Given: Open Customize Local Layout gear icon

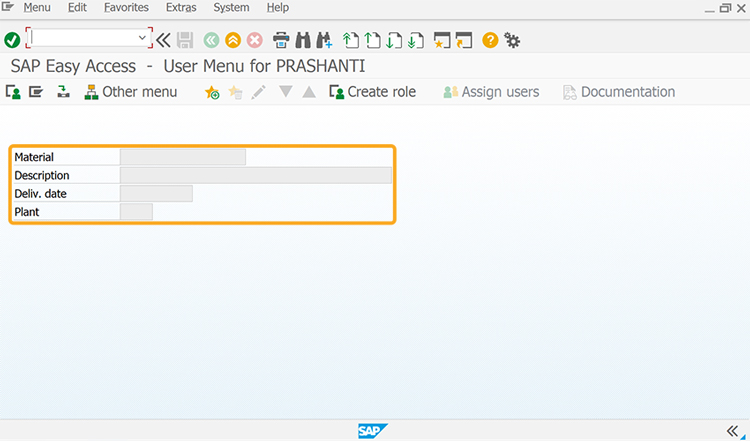Looking at the screenshot, I should [x=512, y=40].
